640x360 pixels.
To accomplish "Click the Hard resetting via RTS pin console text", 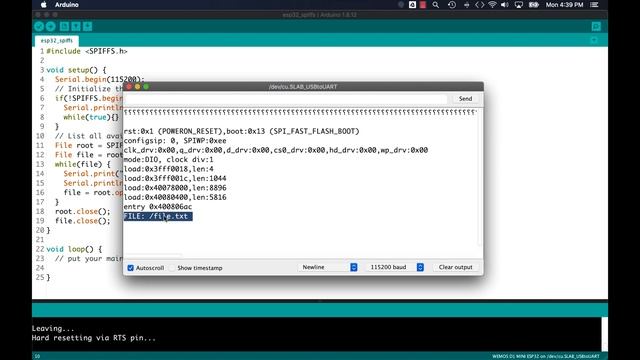I will point(94,338).
